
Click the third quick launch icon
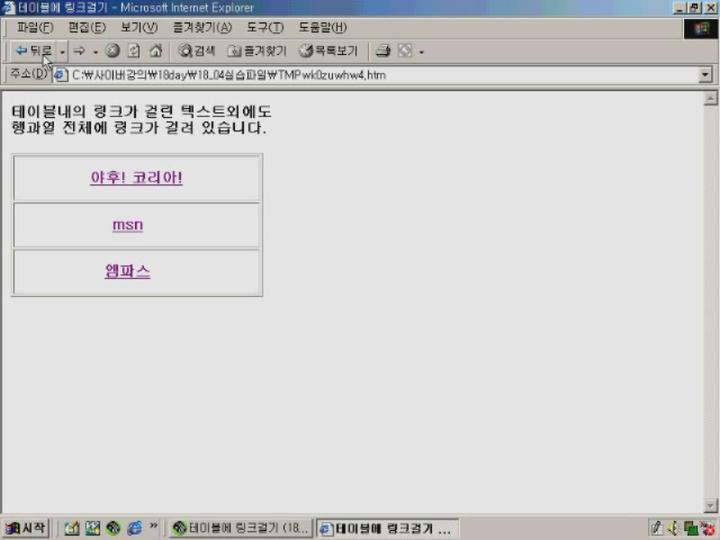click(x=113, y=528)
